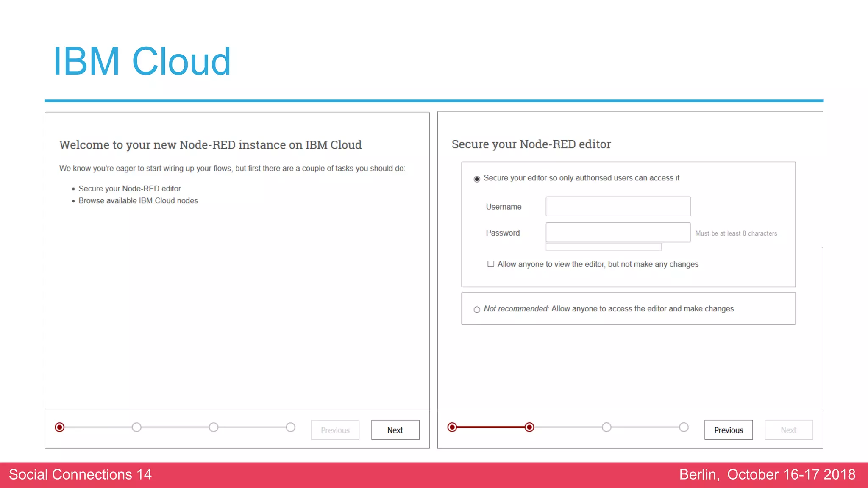
Task: Click active second step dot in Secure panel
Action: [x=529, y=427]
